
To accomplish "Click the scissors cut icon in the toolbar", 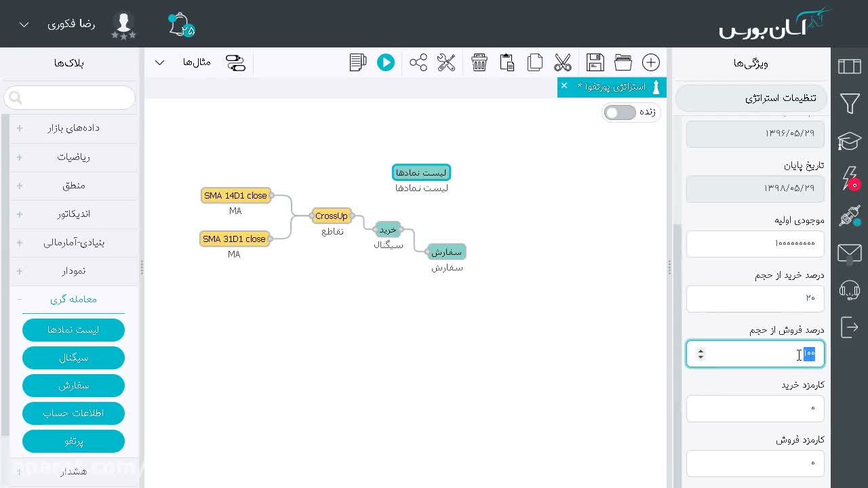I will [562, 62].
